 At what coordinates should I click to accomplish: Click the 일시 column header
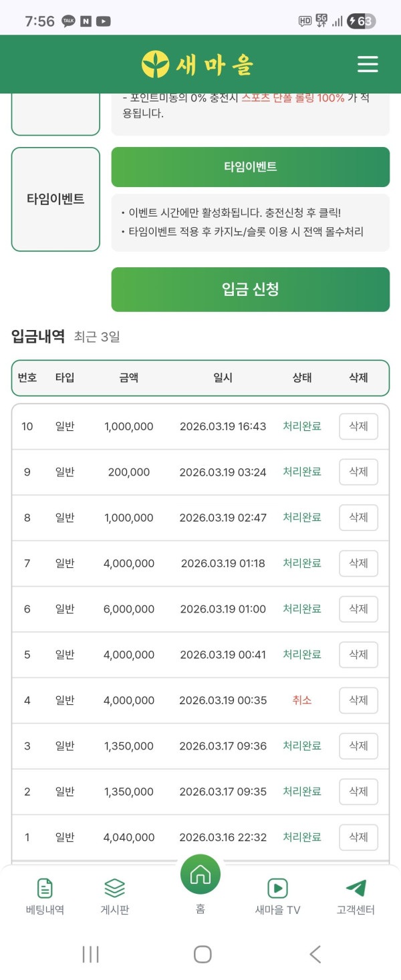coord(223,377)
